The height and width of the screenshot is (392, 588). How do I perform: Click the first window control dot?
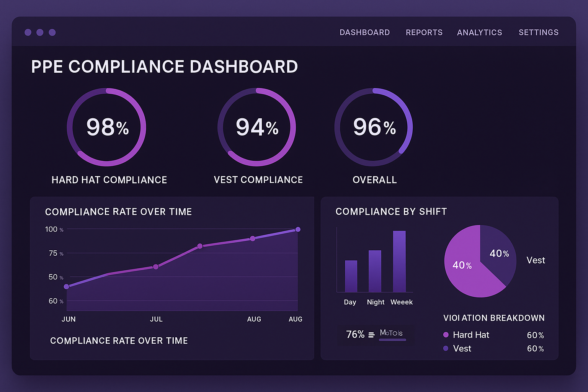point(28,32)
